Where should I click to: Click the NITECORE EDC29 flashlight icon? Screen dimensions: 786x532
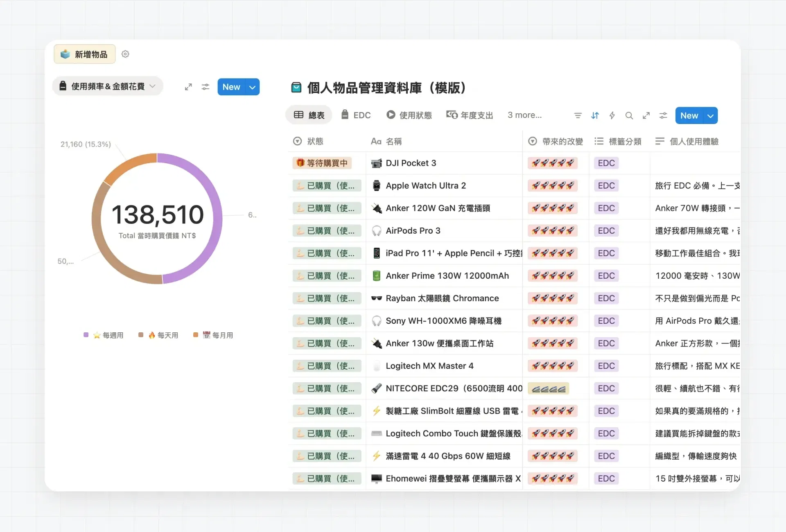pyautogui.click(x=377, y=388)
